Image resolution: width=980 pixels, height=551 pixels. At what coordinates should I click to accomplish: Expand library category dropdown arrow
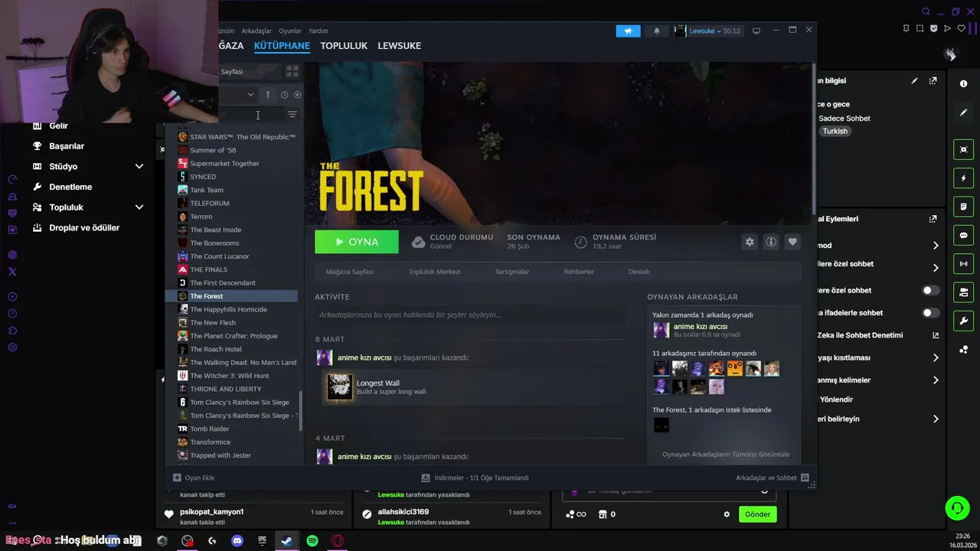click(250, 95)
